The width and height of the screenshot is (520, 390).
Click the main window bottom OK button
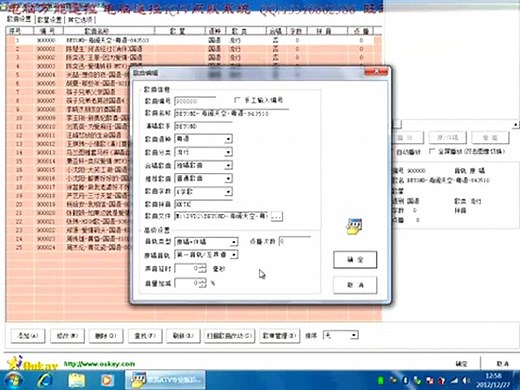coord(461,364)
